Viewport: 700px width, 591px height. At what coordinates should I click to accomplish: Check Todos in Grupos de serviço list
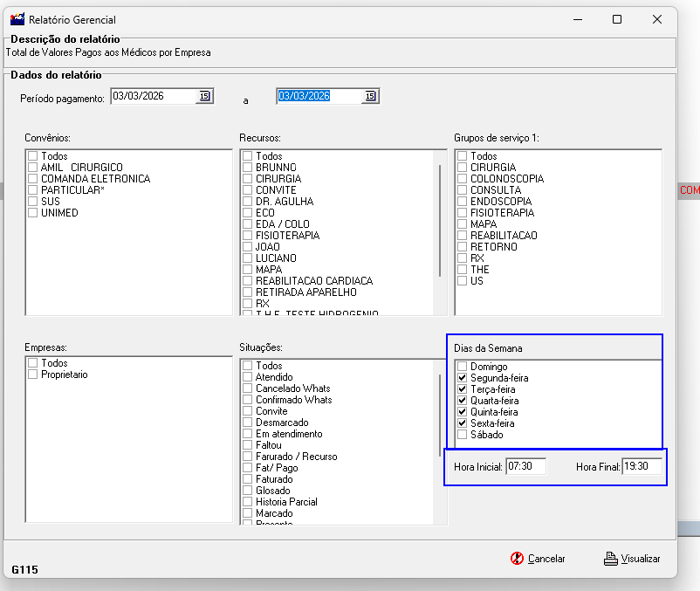[463, 156]
